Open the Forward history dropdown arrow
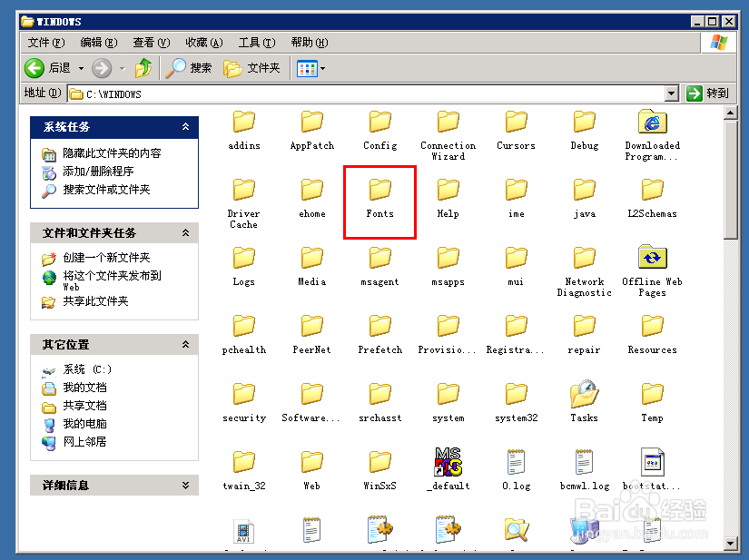Screen dimensions: 749x560 (x=123, y=68)
